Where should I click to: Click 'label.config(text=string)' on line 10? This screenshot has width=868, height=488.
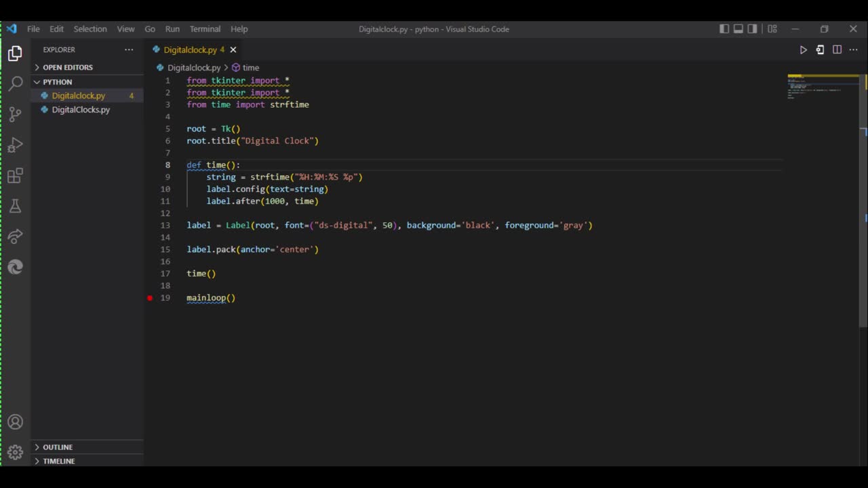[267, 189]
